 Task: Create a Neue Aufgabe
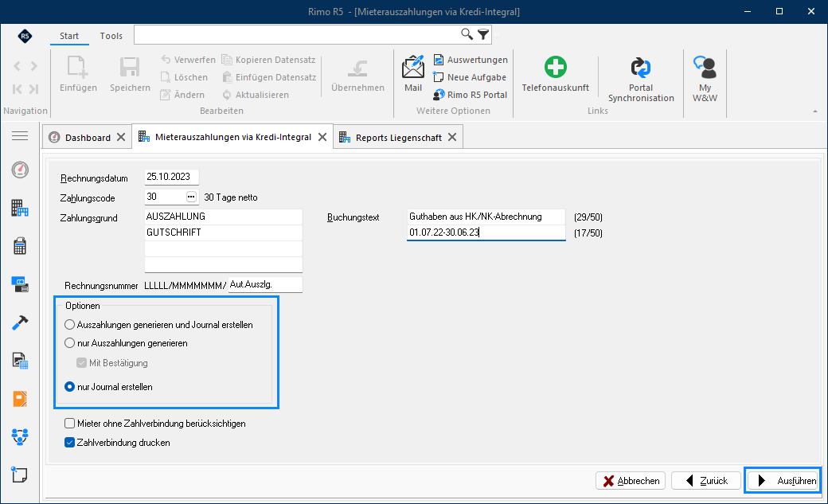pos(470,77)
